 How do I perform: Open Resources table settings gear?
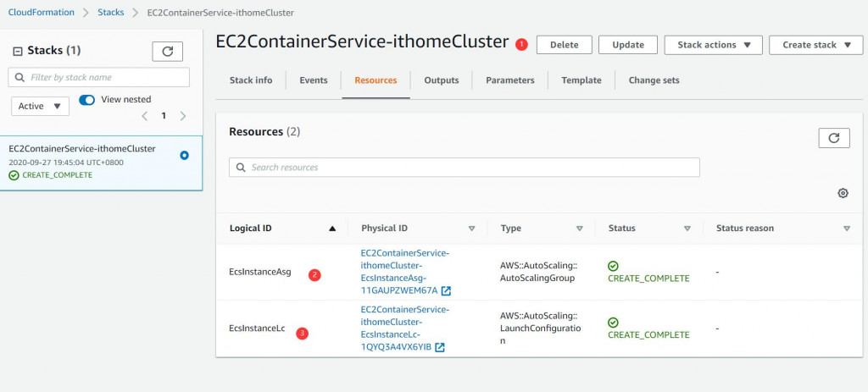[x=843, y=193]
